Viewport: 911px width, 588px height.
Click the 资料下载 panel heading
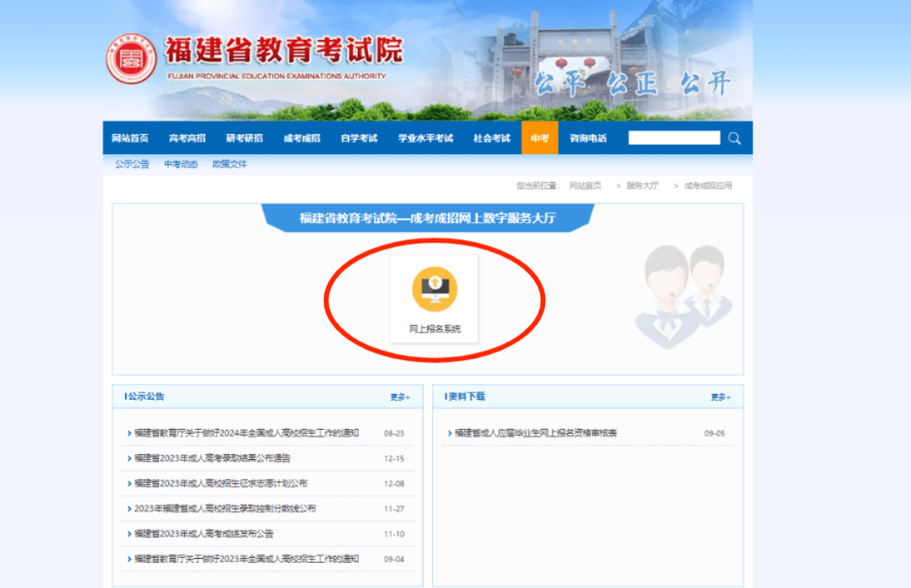[465, 397]
